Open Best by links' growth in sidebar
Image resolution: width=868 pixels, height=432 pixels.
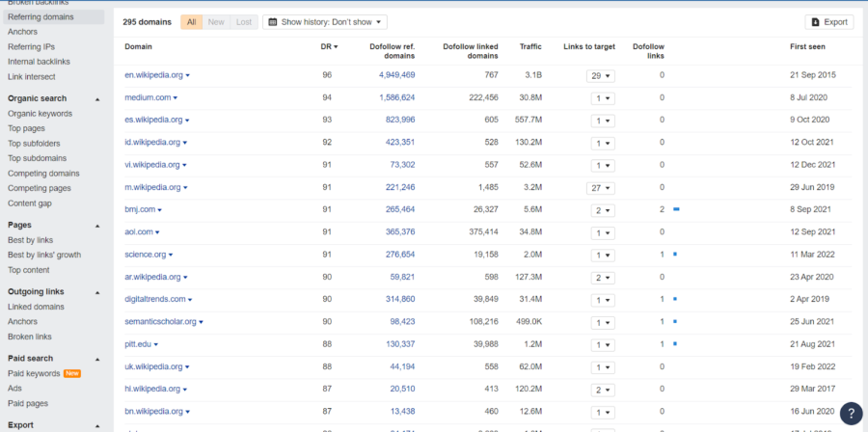[x=44, y=255]
